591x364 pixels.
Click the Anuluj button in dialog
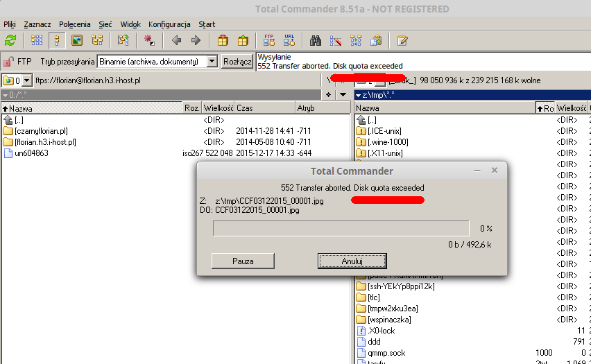(x=352, y=261)
